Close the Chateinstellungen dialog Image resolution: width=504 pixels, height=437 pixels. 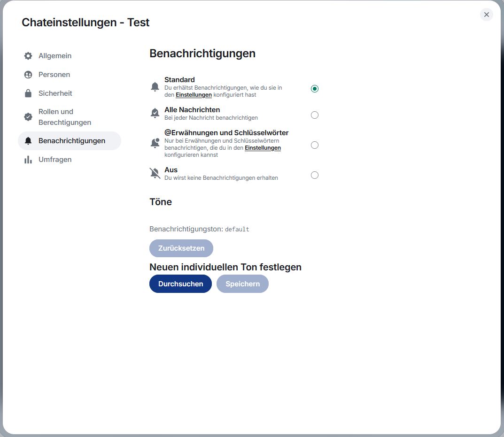tap(486, 15)
